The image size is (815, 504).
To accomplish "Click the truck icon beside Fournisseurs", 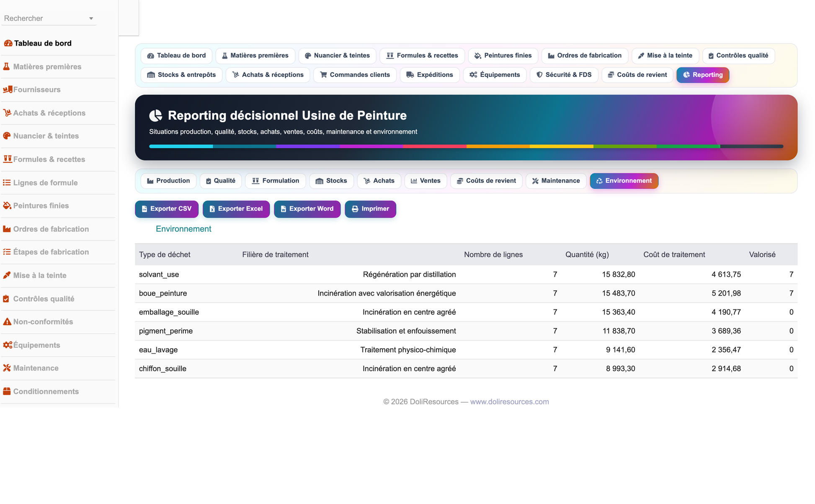I will click(8, 90).
